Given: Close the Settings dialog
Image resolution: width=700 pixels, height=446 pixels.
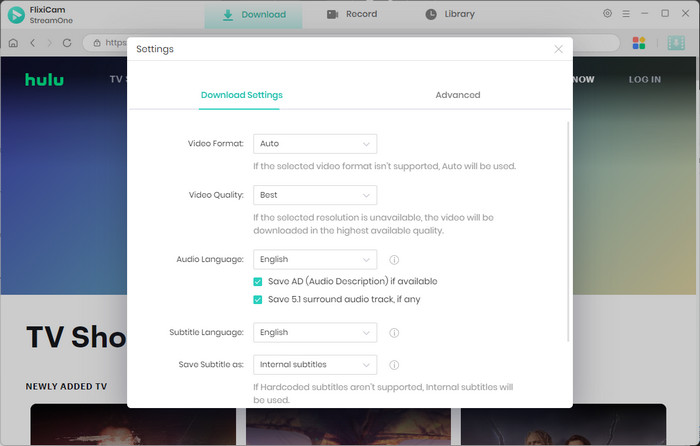Looking at the screenshot, I should (558, 49).
